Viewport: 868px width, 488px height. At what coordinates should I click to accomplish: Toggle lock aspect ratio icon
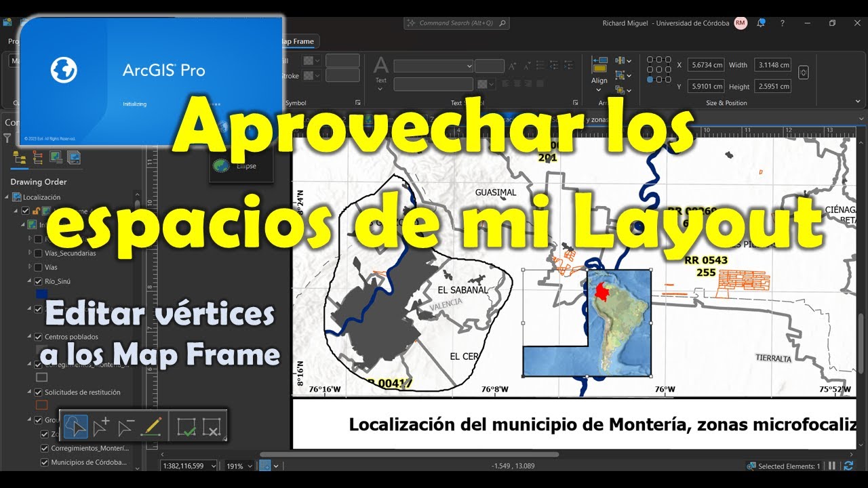(x=804, y=72)
